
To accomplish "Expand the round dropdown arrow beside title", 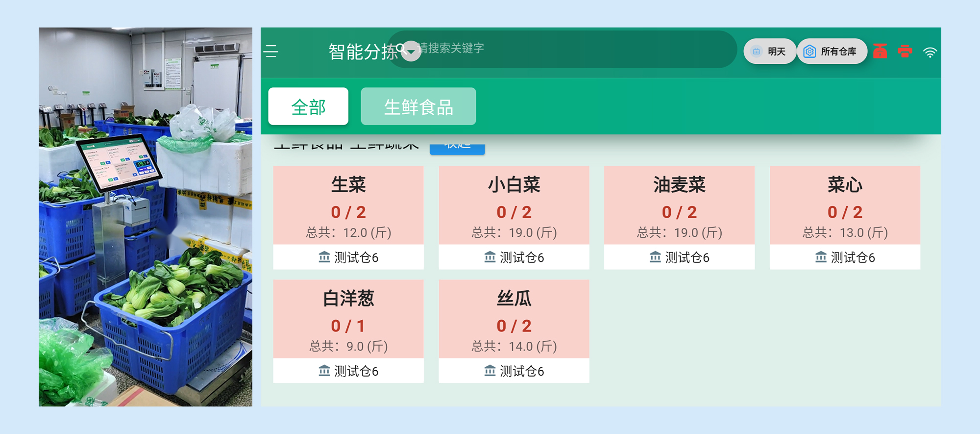I will [x=412, y=52].
